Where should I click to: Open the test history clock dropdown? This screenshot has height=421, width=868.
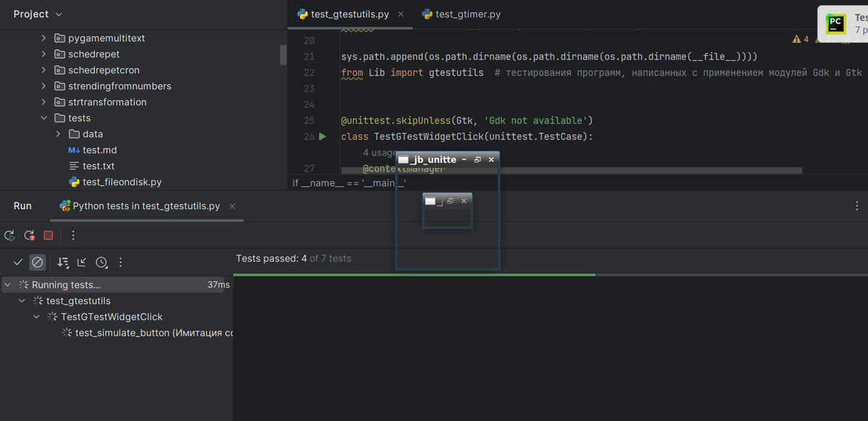(102, 262)
